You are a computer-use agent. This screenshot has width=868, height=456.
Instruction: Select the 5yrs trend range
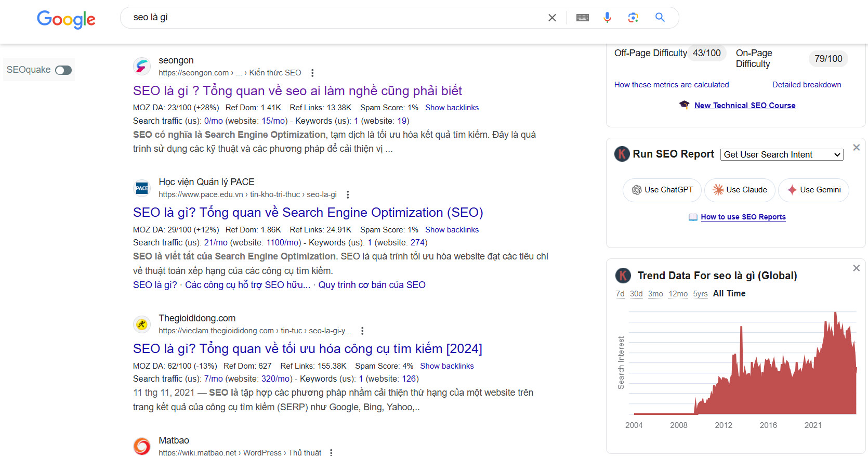click(700, 294)
